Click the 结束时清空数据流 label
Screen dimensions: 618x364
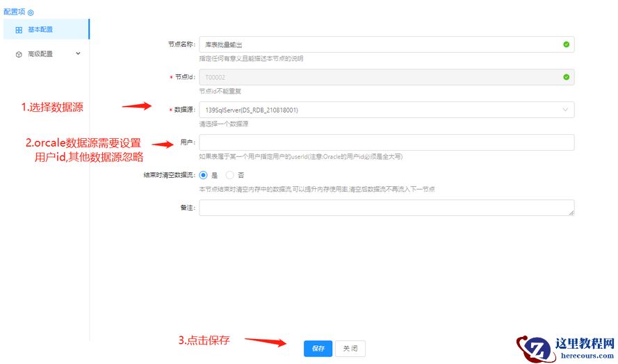coord(169,175)
